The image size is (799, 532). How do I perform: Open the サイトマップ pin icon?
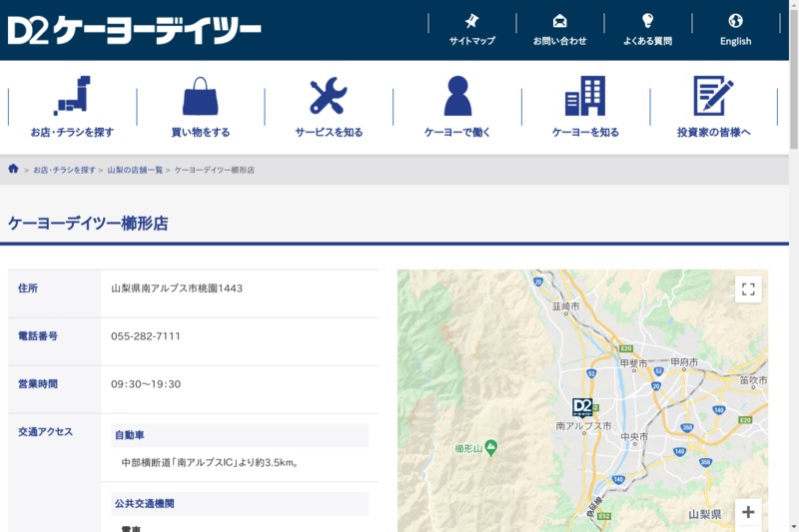click(x=471, y=21)
